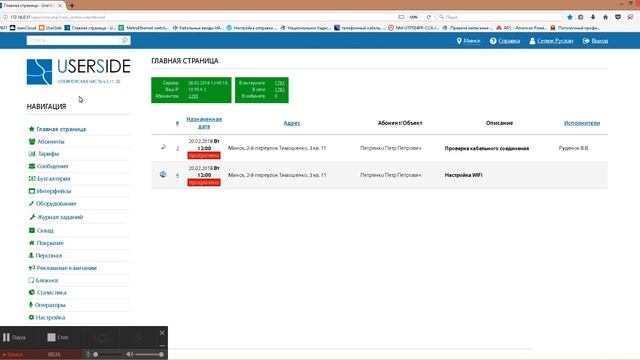The width and height of the screenshot is (640, 360).
Task: Adjust the recorder speaker volume slider
Action: point(149,354)
